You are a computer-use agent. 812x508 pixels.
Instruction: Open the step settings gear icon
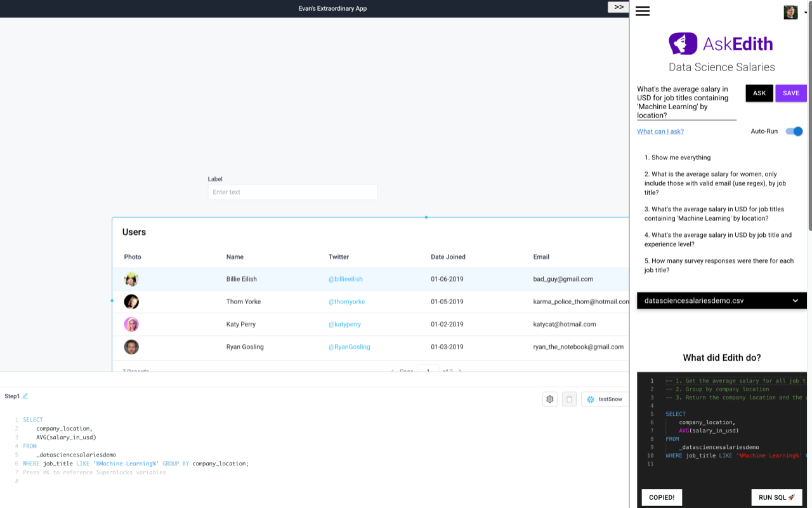(550, 399)
